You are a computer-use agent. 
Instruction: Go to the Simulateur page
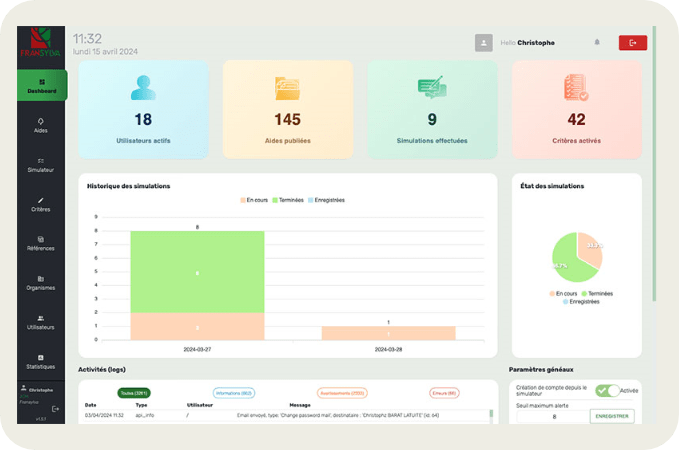41,164
